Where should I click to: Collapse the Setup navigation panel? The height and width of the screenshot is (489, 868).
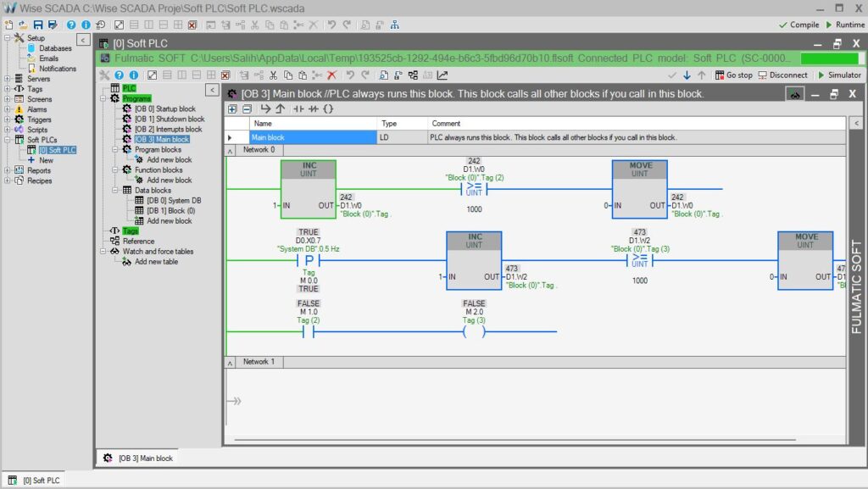82,38
